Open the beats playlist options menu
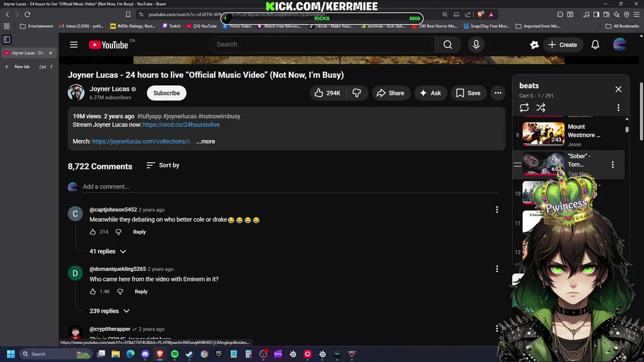The width and height of the screenshot is (644, 362). click(x=618, y=108)
